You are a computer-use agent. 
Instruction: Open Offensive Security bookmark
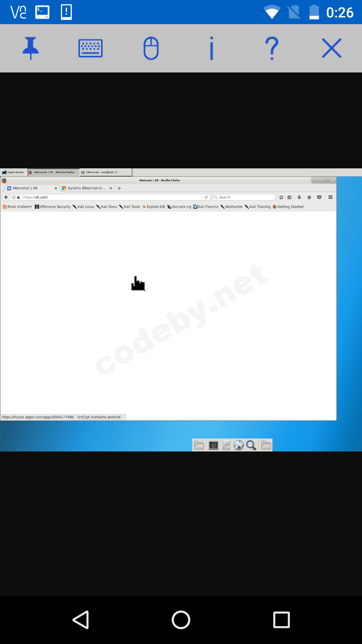coord(53,207)
